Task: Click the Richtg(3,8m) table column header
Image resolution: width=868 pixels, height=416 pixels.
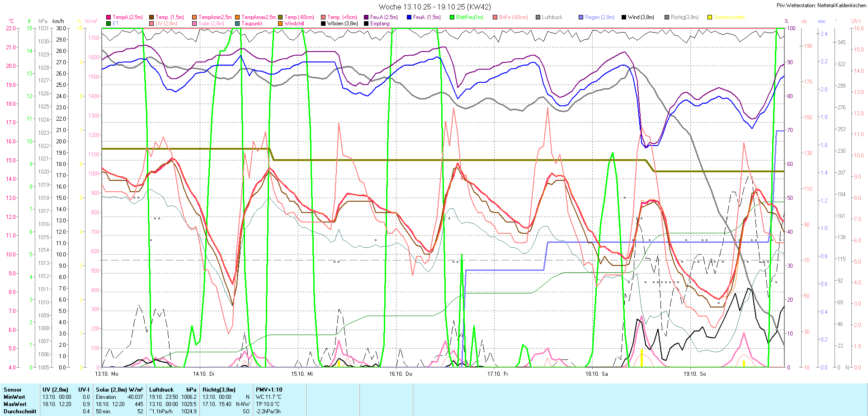Action: click(x=219, y=390)
